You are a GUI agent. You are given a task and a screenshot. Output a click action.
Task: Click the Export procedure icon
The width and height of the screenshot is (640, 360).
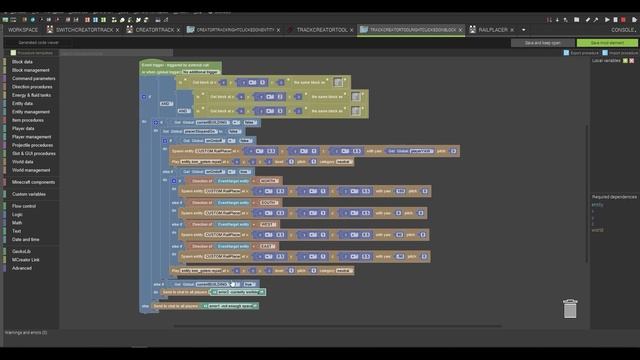click(x=566, y=53)
